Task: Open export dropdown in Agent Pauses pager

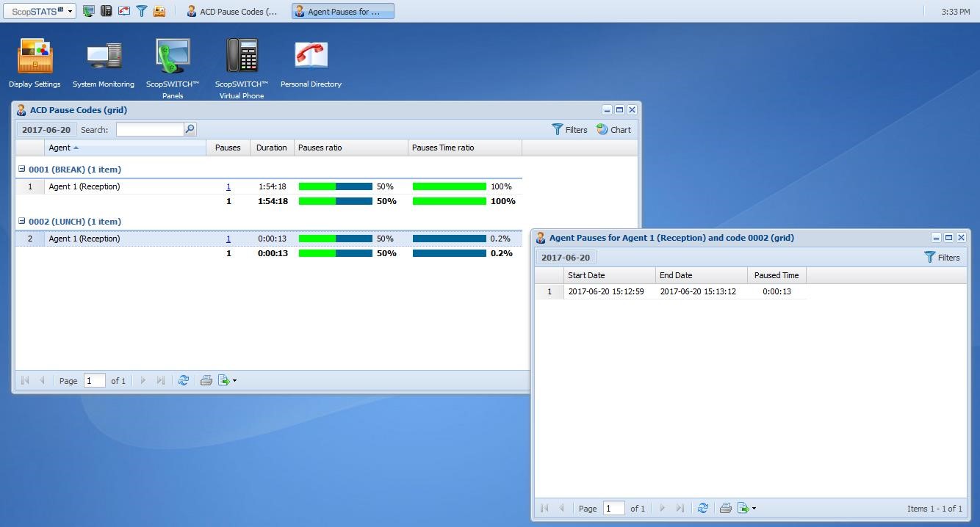Action: tap(747, 508)
